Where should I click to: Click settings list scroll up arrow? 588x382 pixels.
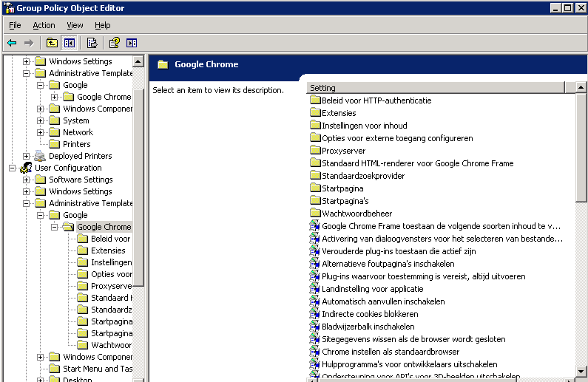(x=581, y=88)
